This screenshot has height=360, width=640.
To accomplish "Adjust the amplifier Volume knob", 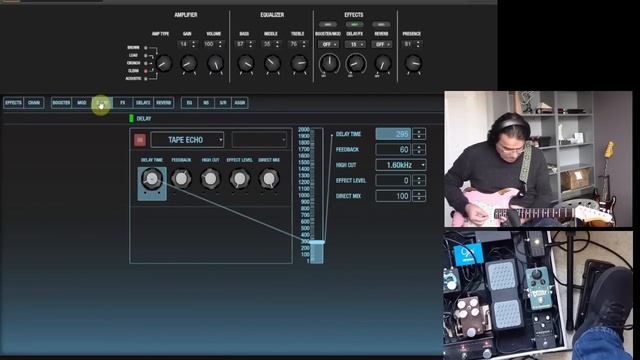I will click(x=215, y=63).
